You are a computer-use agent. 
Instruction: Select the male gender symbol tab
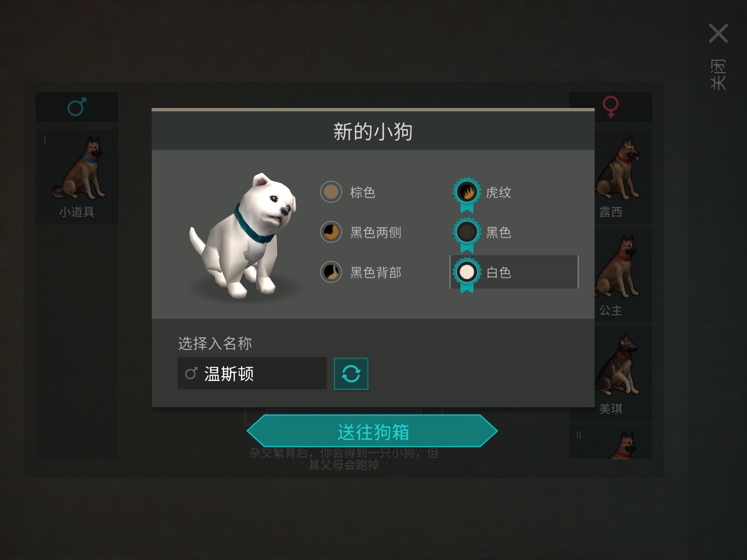click(77, 107)
